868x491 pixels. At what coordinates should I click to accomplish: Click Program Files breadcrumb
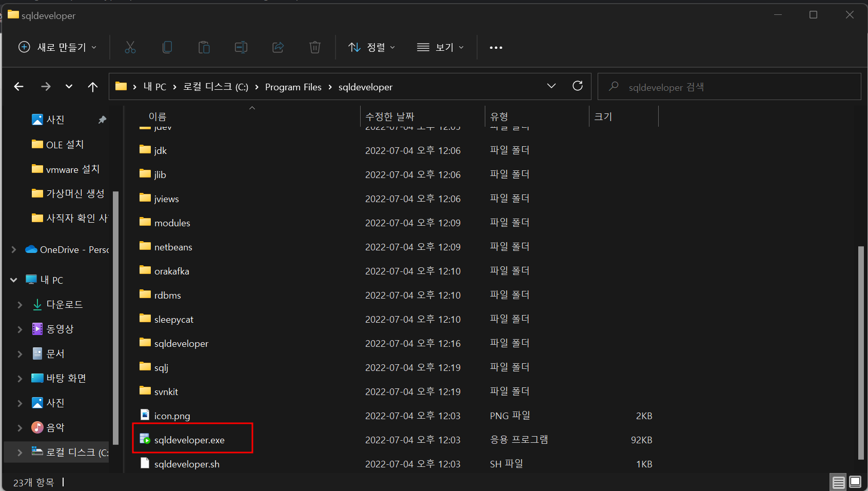[x=293, y=87]
